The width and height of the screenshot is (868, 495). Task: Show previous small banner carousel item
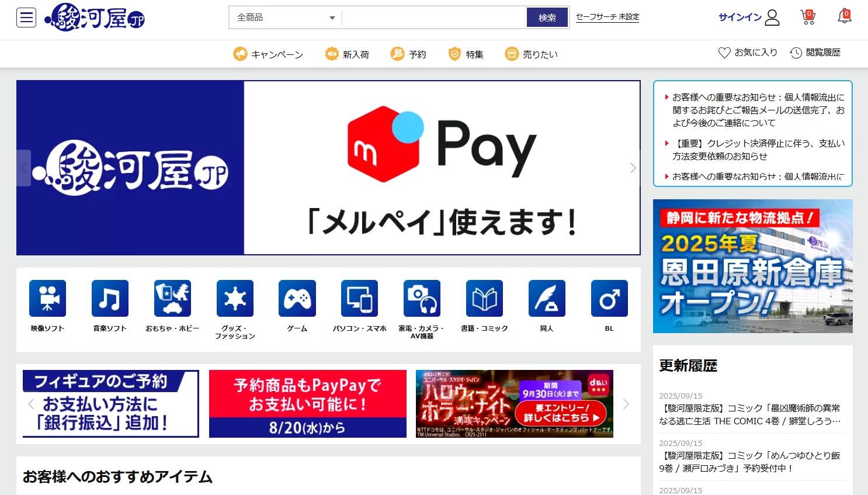coord(31,404)
